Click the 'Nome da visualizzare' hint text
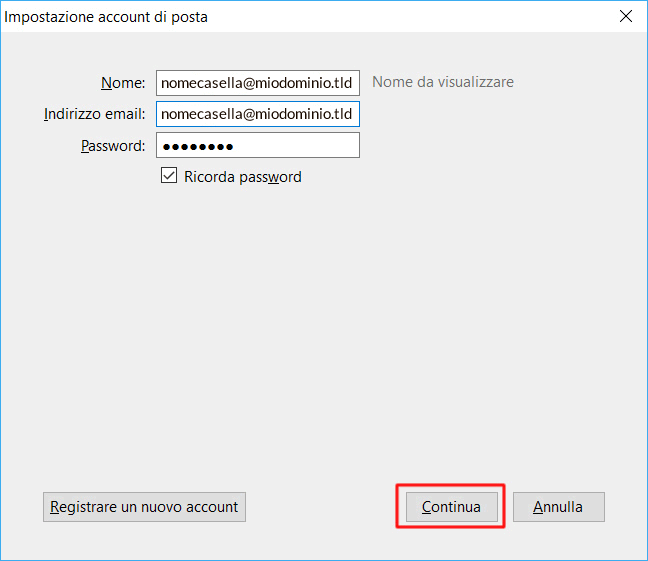 tap(443, 82)
